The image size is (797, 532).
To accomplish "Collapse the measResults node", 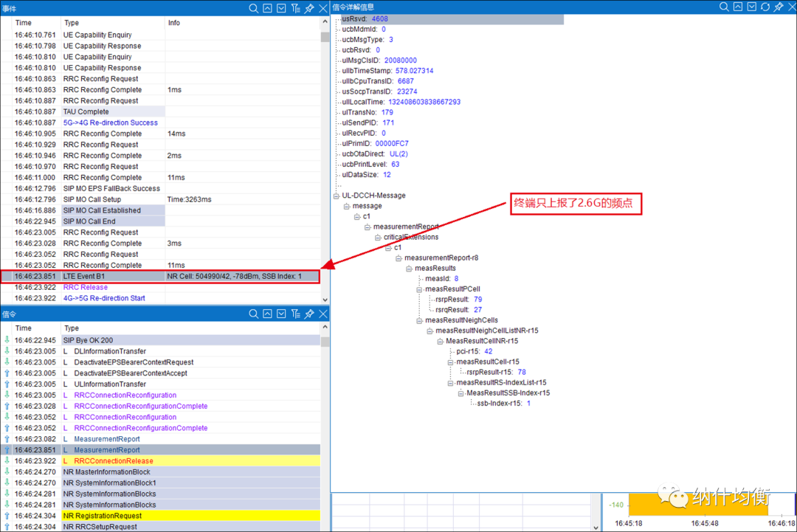I will [x=409, y=269].
